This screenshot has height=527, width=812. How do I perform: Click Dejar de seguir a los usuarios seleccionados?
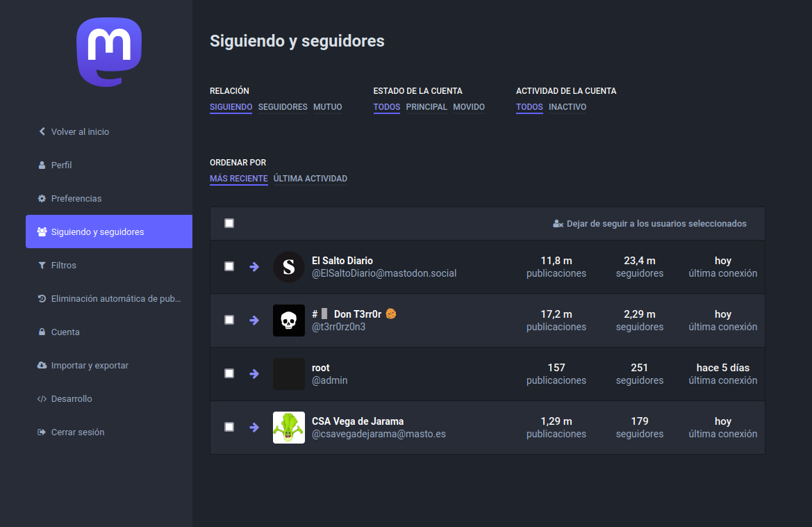[x=649, y=224]
